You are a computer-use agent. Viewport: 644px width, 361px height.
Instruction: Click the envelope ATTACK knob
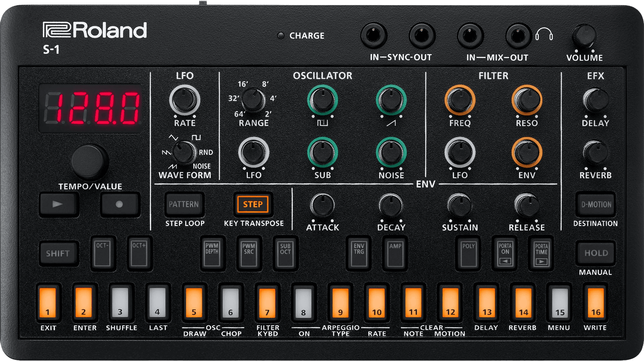pyautogui.click(x=322, y=205)
